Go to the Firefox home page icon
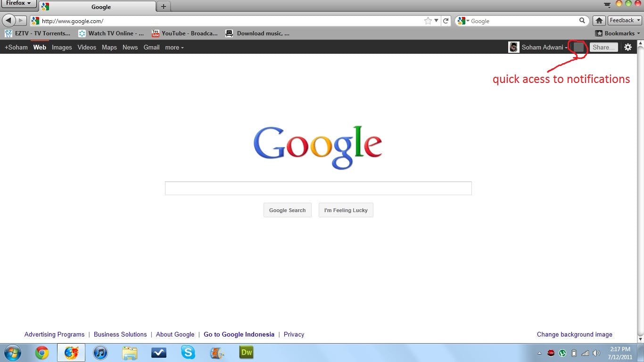 pyautogui.click(x=599, y=21)
